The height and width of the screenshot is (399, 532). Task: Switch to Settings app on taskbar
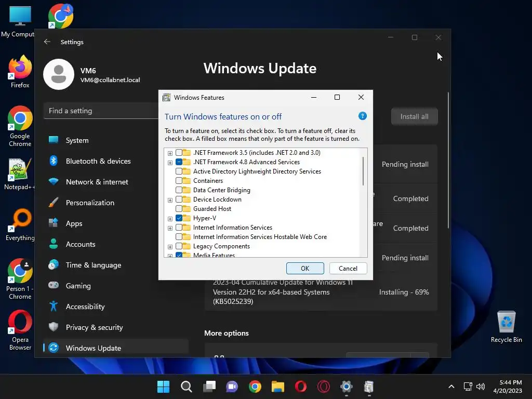tap(346, 387)
